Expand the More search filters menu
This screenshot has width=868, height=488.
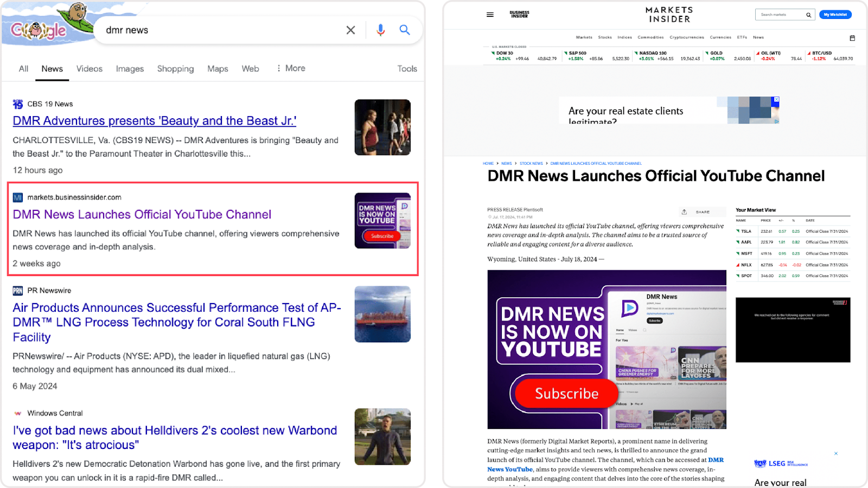point(291,68)
